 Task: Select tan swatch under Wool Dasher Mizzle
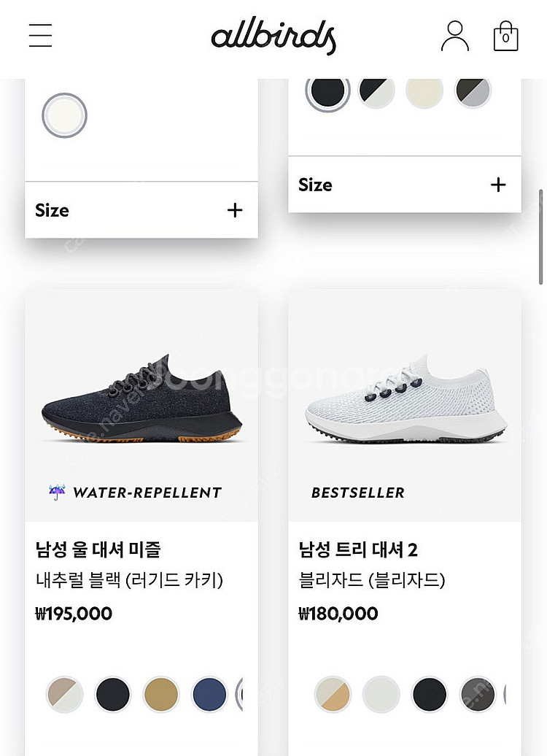point(161,694)
